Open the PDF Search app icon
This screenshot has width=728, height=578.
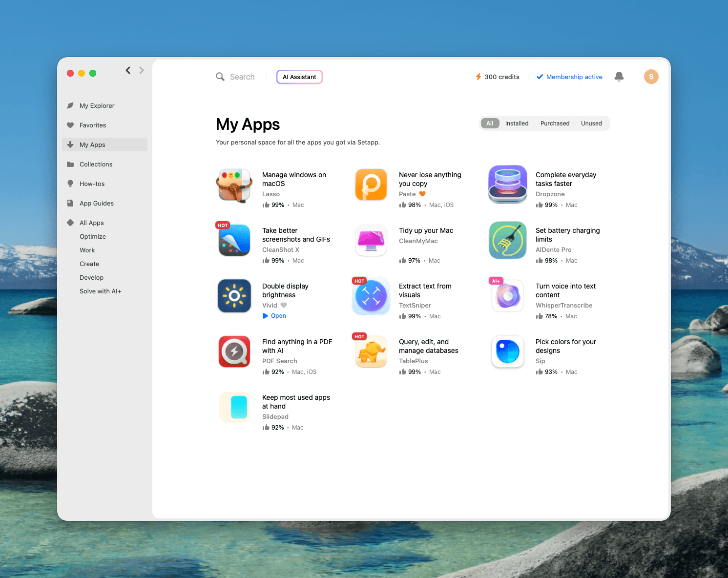pos(234,351)
